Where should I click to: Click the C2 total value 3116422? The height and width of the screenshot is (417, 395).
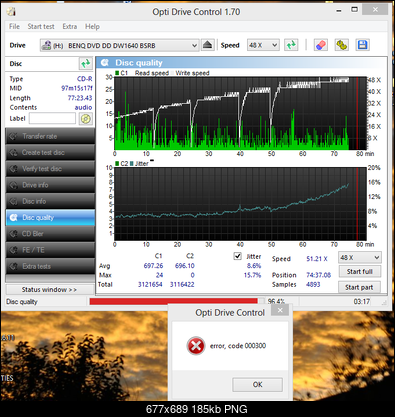[x=182, y=284]
